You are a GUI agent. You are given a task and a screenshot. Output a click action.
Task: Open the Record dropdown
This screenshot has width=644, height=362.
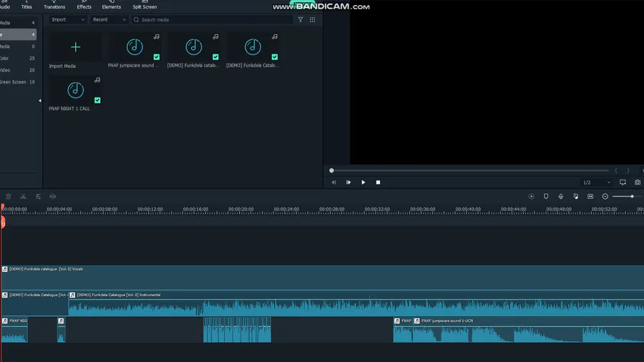pyautogui.click(x=109, y=20)
